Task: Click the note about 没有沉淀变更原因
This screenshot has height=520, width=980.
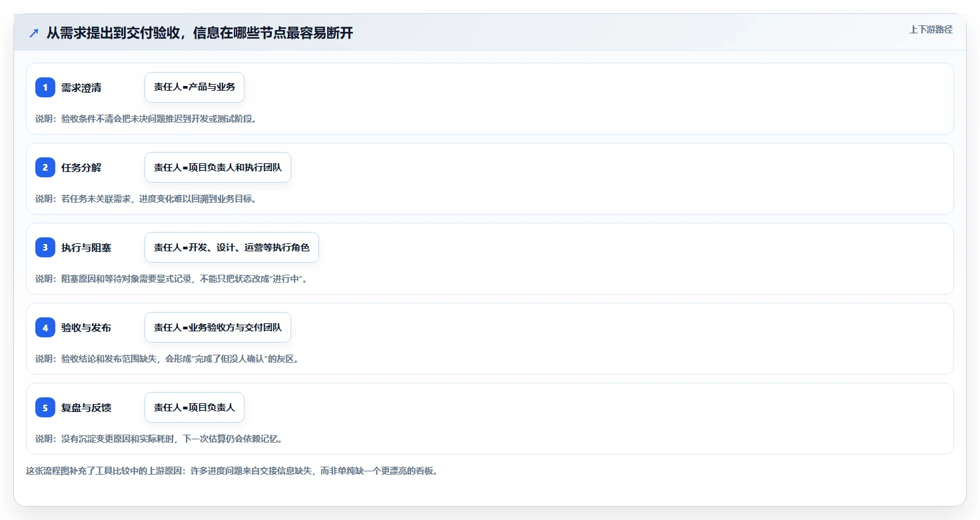Action: (x=159, y=439)
